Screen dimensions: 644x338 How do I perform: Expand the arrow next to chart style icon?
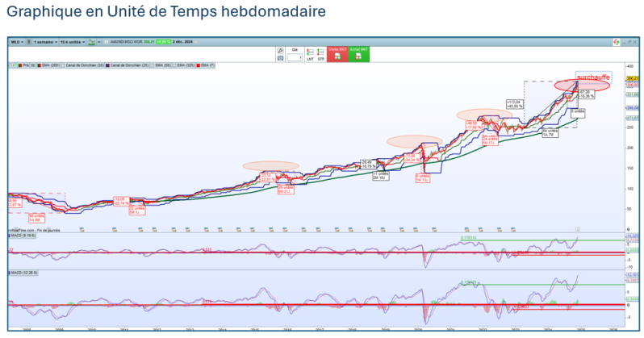[99, 42]
